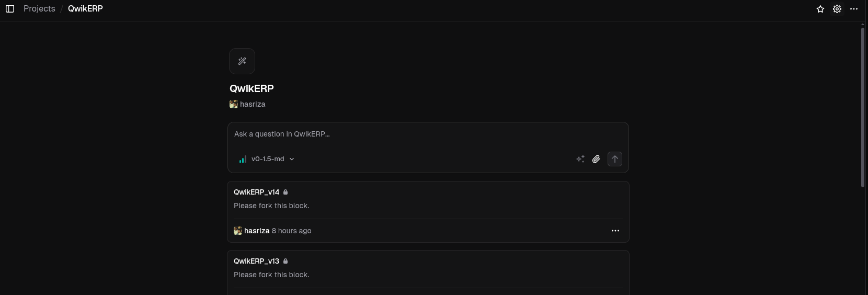Focus the Ask a question input
The height and width of the screenshot is (295, 868).
point(428,134)
